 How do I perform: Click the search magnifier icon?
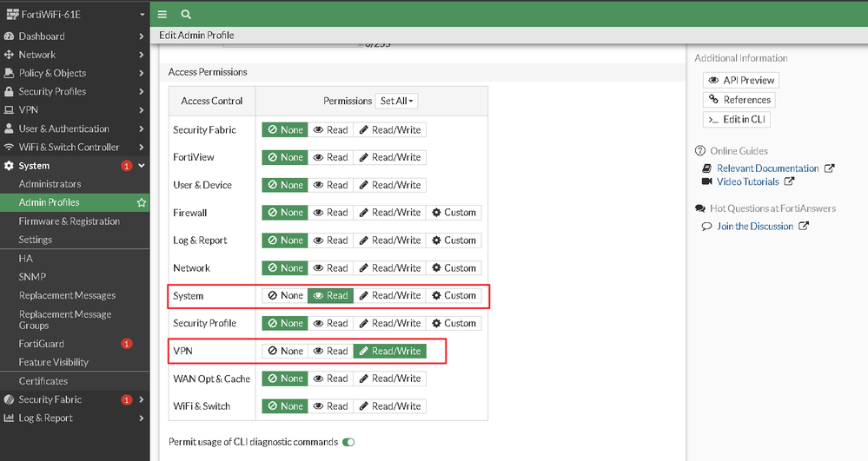[x=186, y=15]
